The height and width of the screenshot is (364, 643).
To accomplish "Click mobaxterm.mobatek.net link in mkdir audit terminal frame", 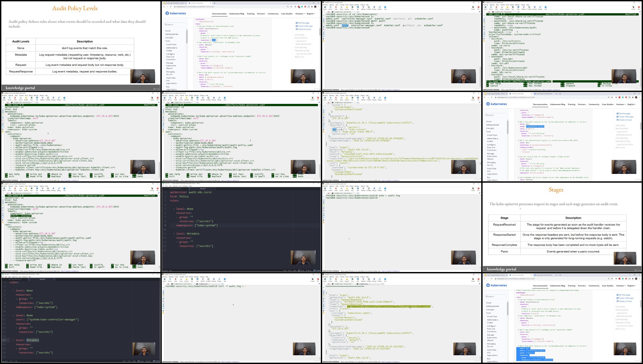I will click(390, 90).
